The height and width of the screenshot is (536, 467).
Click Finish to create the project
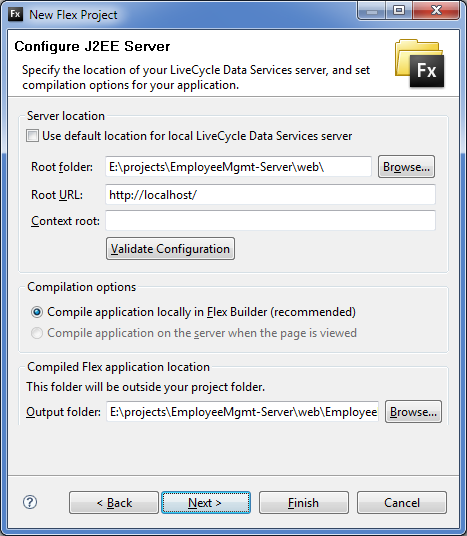pos(304,502)
